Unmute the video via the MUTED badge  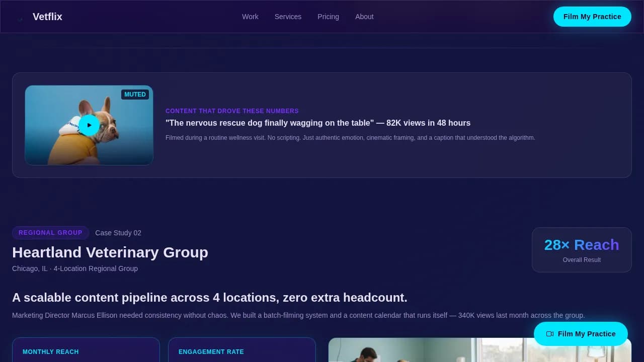coord(135,95)
